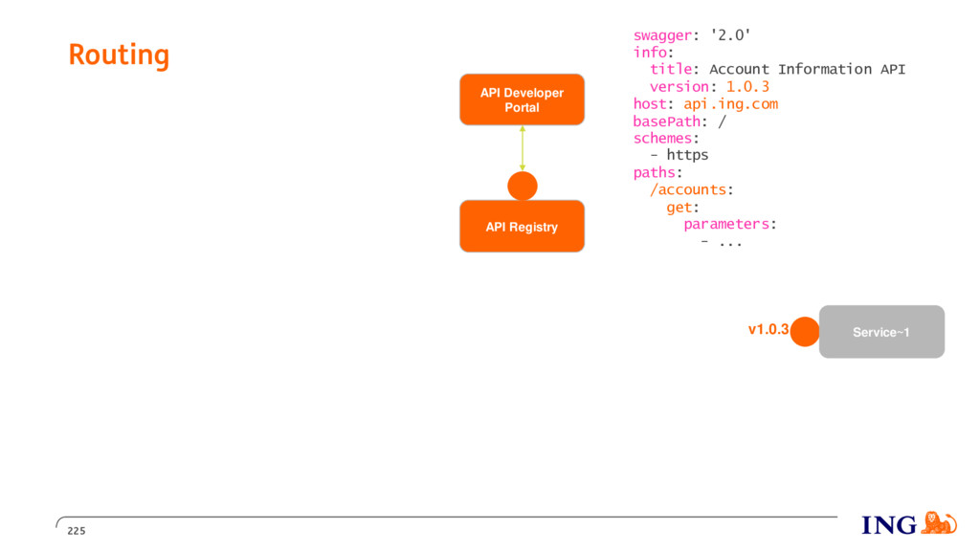
Task: Click the ING lion logo
Action: tap(938, 523)
